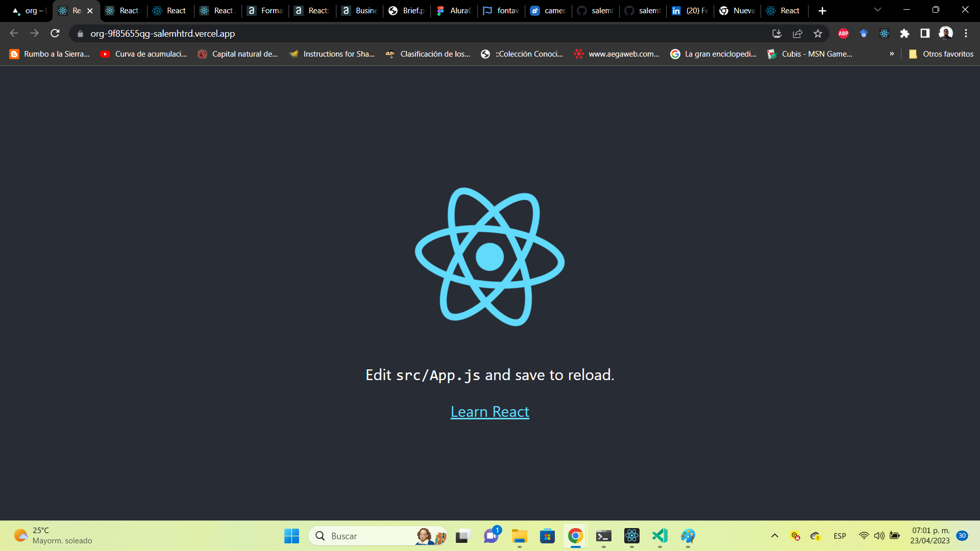Open Wi-Fi network settings in the tray
Screen dimensions: 980x551
(864, 536)
